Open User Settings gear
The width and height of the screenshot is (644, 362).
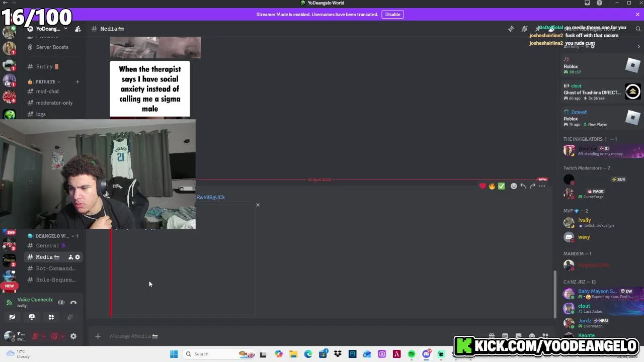tap(73, 336)
